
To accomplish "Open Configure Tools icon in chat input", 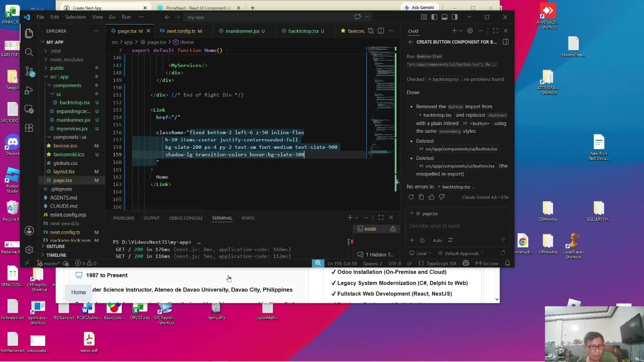I will [x=450, y=240].
